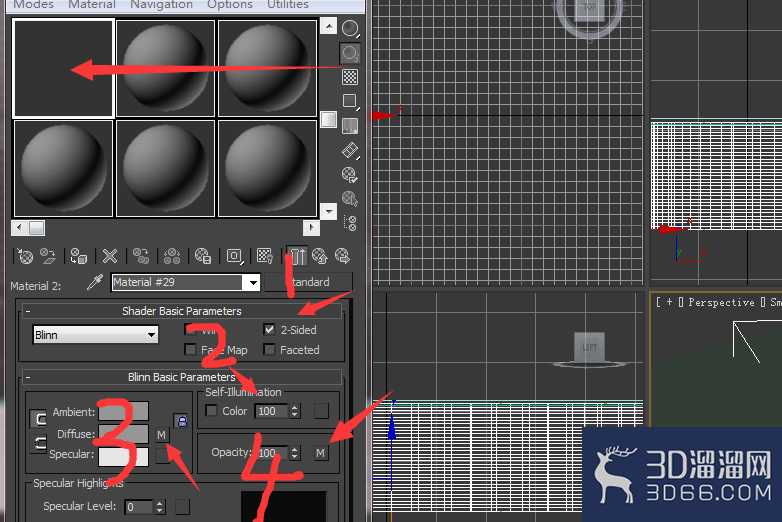Toggle Show Shaded Material in Viewport

pyautogui.click(x=265, y=256)
